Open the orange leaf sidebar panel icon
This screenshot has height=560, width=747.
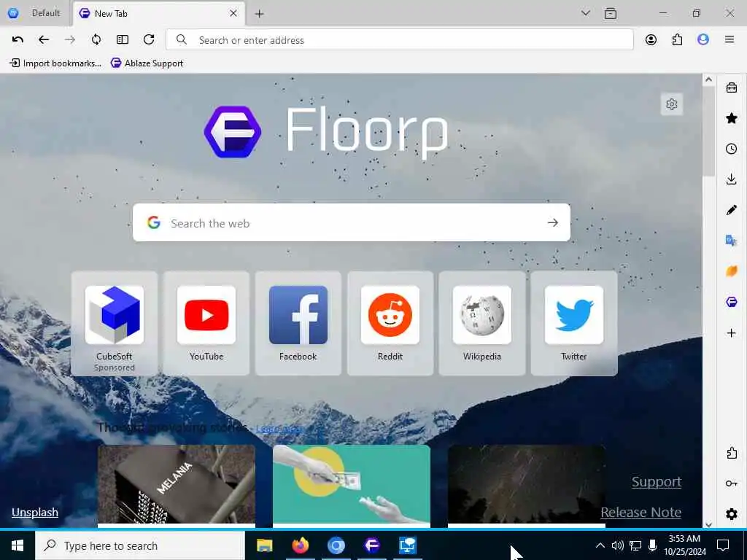[731, 271]
